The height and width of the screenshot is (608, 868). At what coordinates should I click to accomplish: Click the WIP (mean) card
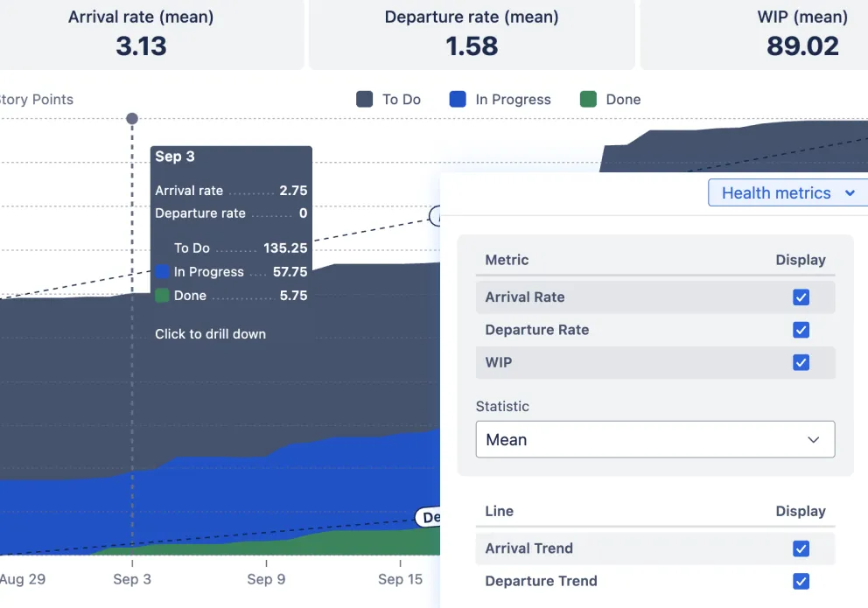[754, 34]
